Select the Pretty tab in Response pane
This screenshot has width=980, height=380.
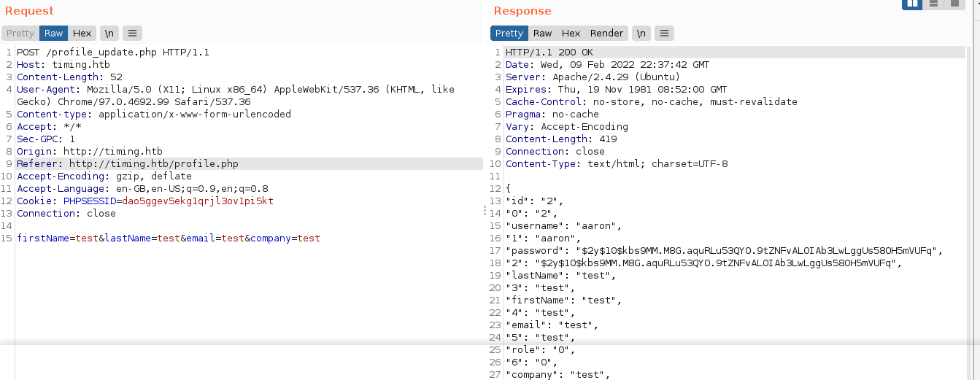[x=509, y=33]
